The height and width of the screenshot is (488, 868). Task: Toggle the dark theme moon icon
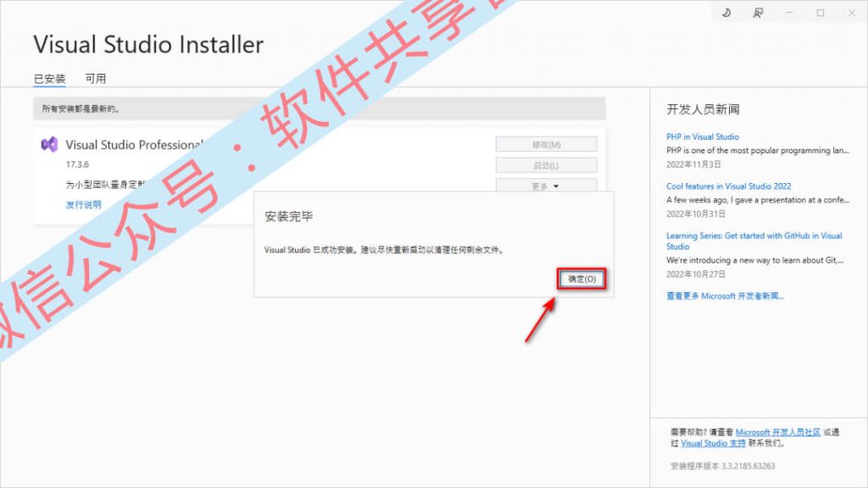pyautogui.click(x=726, y=13)
